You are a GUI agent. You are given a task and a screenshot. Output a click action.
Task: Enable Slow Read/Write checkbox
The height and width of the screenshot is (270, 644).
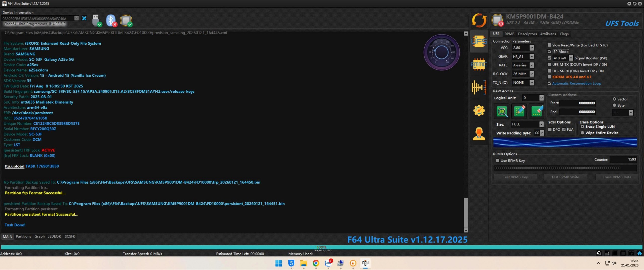549,45
